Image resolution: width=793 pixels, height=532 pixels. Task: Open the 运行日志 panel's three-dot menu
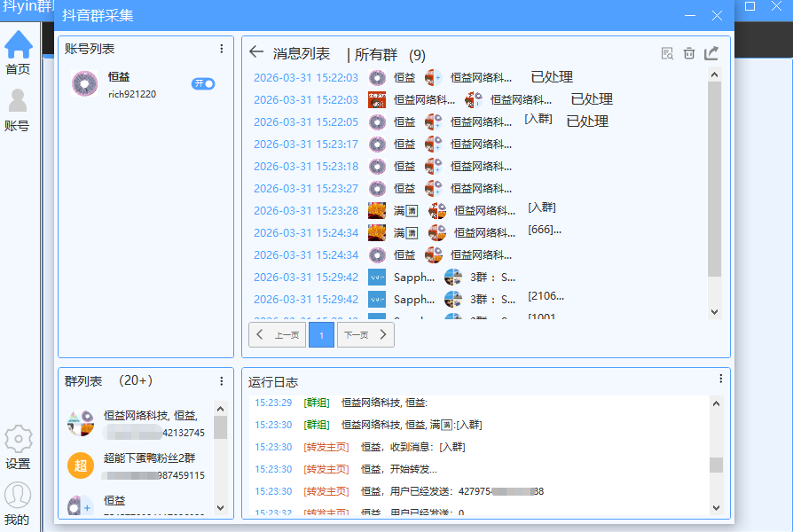click(x=720, y=379)
